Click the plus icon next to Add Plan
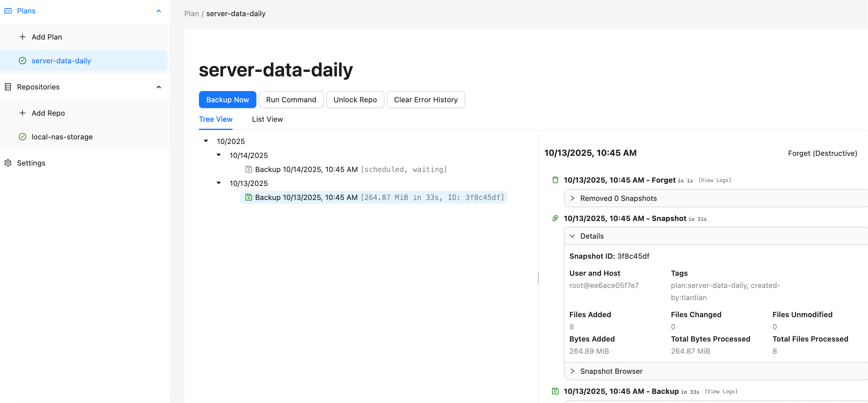 pyautogui.click(x=22, y=37)
